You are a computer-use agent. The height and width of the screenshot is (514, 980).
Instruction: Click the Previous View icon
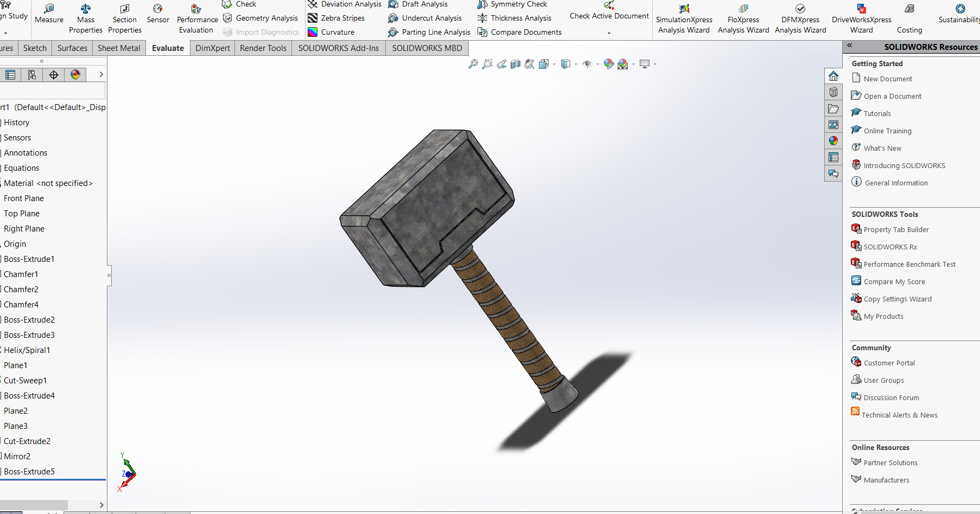point(501,64)
